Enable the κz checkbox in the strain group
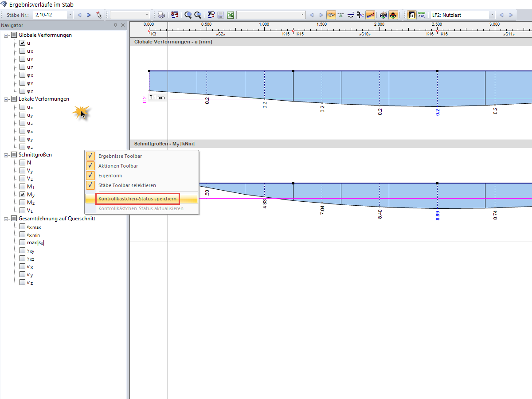This screenshot has height=399, width=532. [22, 282]
